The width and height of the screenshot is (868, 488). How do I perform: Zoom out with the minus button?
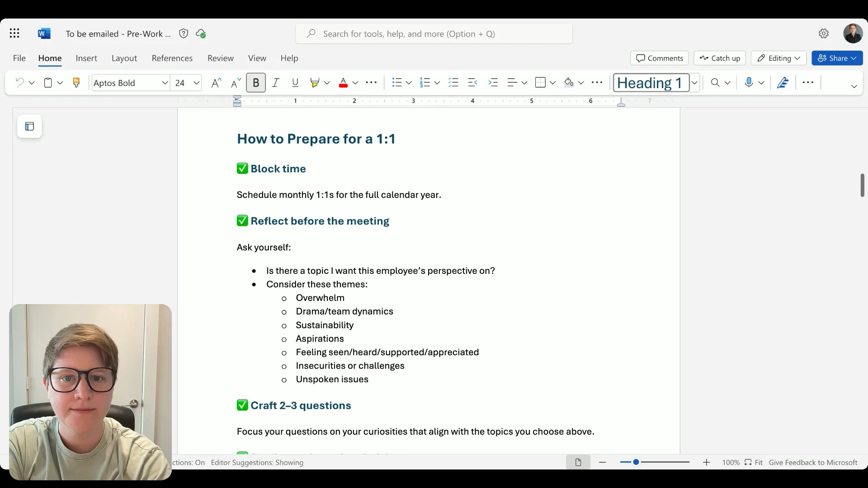(x=603, y=462)
